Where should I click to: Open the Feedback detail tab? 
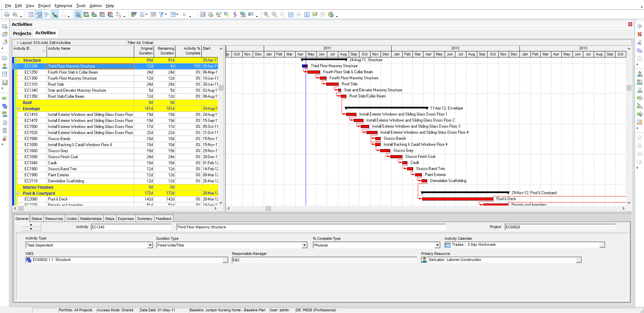pyautogui.click(x=163, y=219)
